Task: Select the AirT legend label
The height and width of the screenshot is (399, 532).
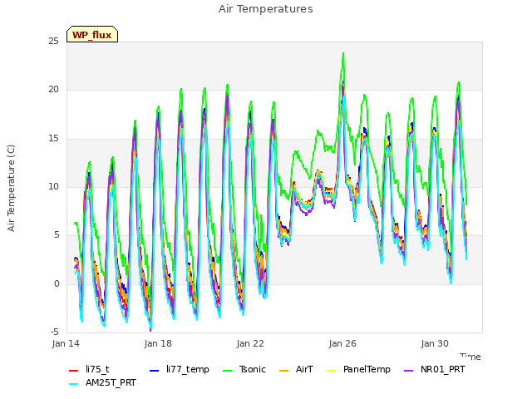Action: [304, 369]
